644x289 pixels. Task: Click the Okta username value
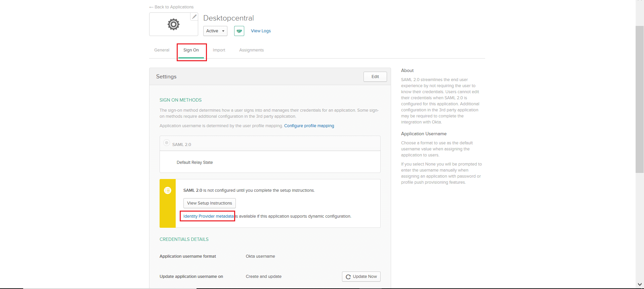pyautogui.click(x=260, y=256)
